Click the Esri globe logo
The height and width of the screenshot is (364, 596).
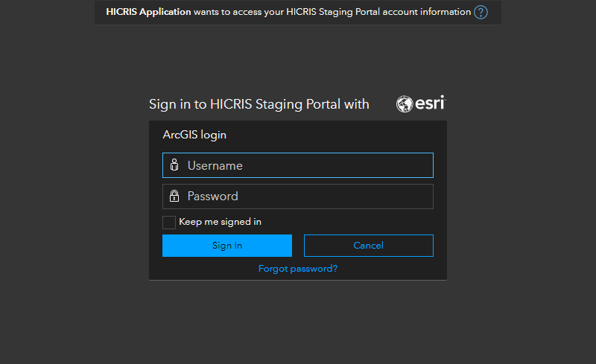pos(420,103)
